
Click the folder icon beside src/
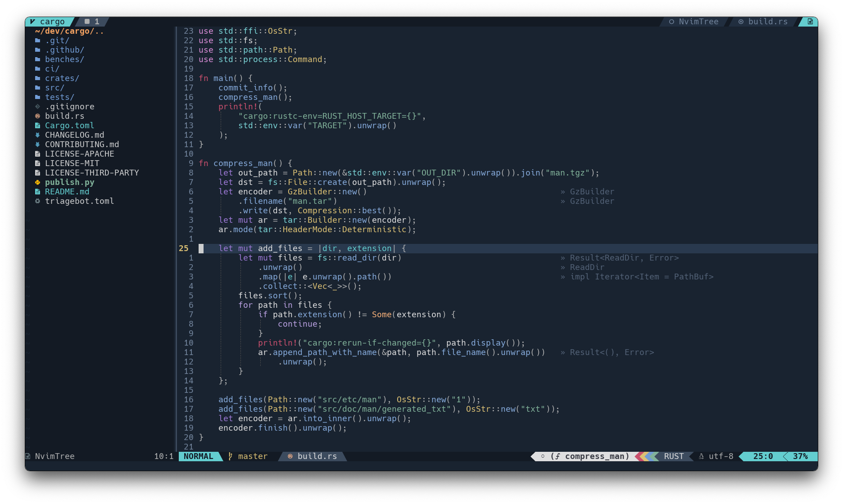tap(38, 87)
